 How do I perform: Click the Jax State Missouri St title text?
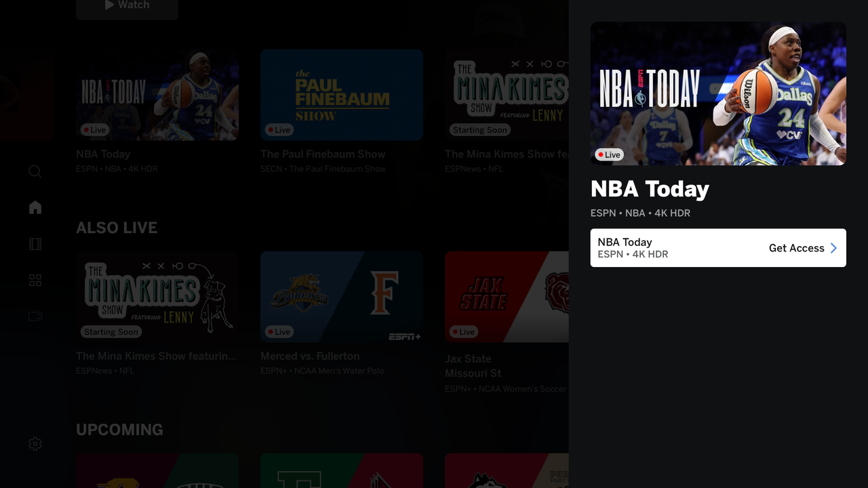click(x=473, y=366)
